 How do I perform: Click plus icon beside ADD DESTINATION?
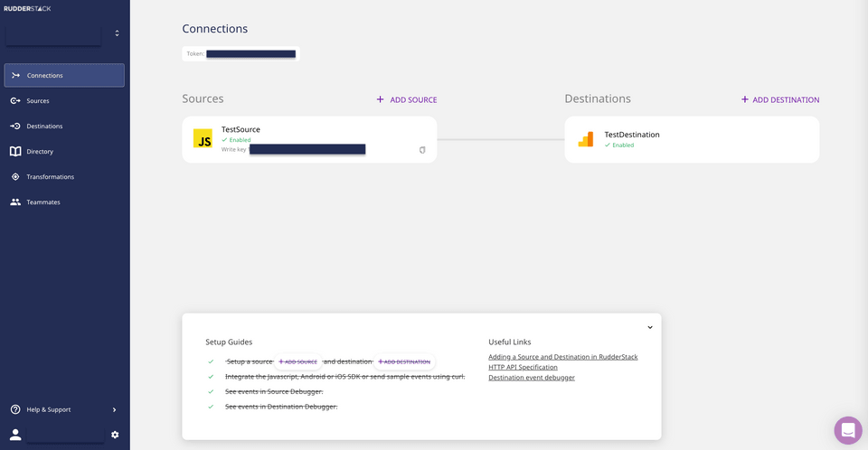[744, 99]
